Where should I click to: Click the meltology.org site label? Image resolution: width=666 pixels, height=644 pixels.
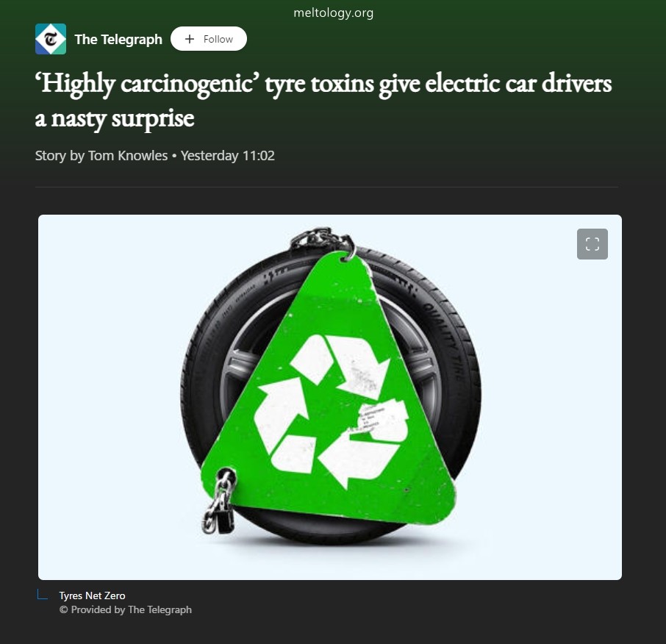(334, 12)
